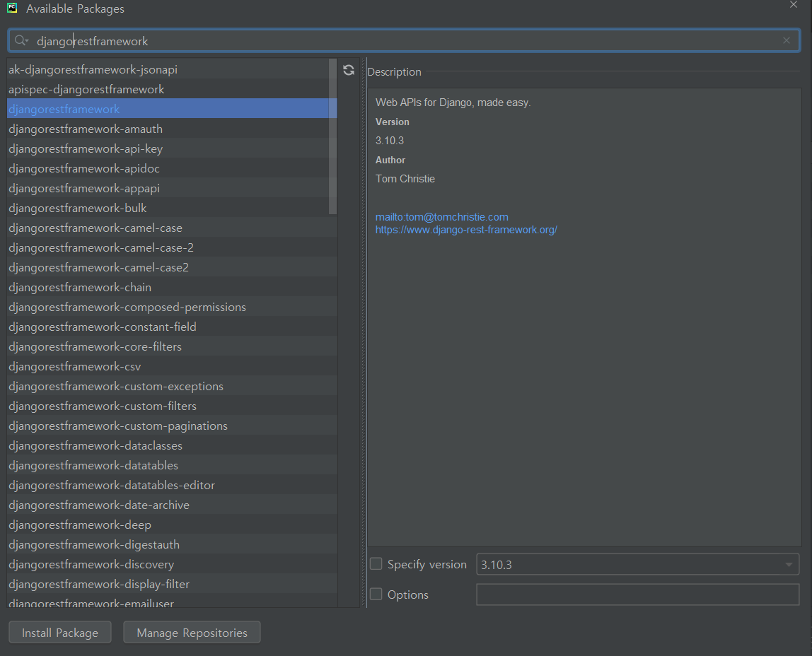The width and height of the screenshot is (812, 656).
Task: Select djangorestframework-dataclasses package
Action: [x=171, y=445]
